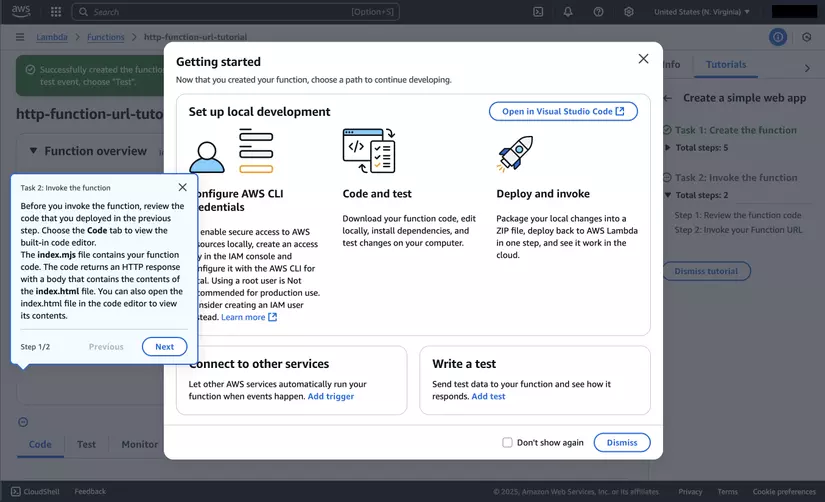
Task: Click the clock icon near top right
Action: click(807, 37)
